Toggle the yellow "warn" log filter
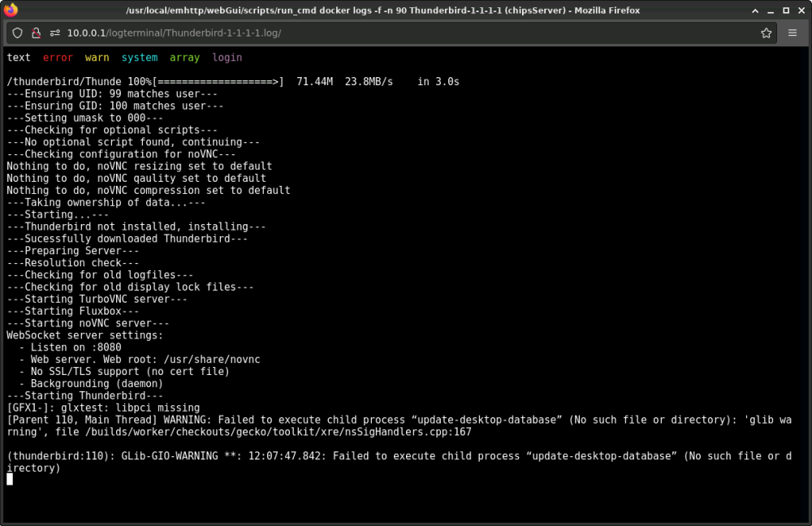Screen dimensions: 812x526 pos(97,58)
